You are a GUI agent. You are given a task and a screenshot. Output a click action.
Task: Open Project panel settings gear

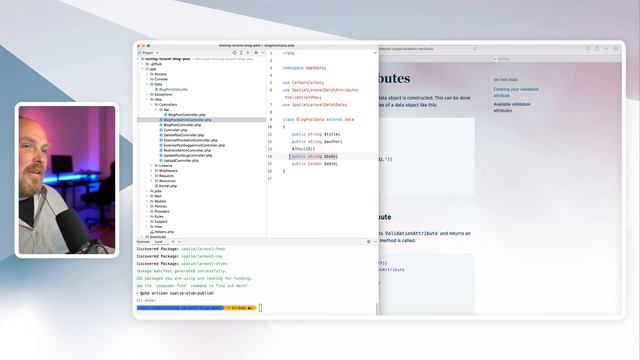pos(256,53)
